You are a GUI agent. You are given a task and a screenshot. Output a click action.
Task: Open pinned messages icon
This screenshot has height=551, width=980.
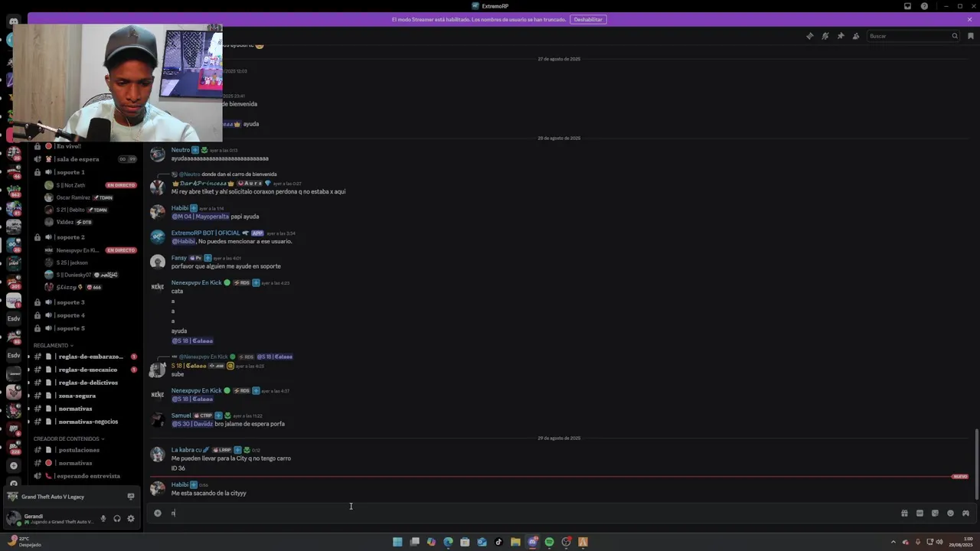click(x=840, y=36)
